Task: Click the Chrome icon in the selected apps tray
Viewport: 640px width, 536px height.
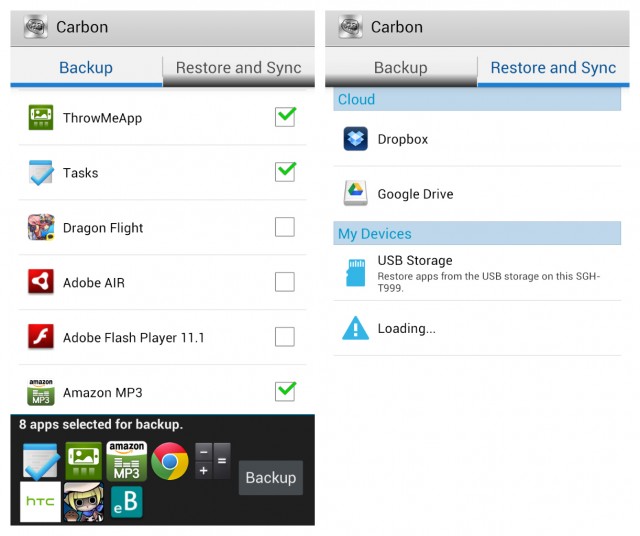Action: point(170,461)
